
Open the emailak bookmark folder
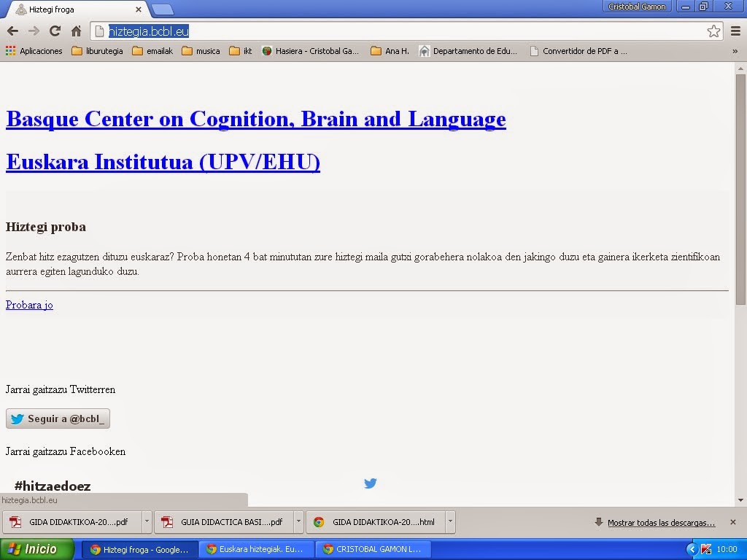click(x=152, y=51)
